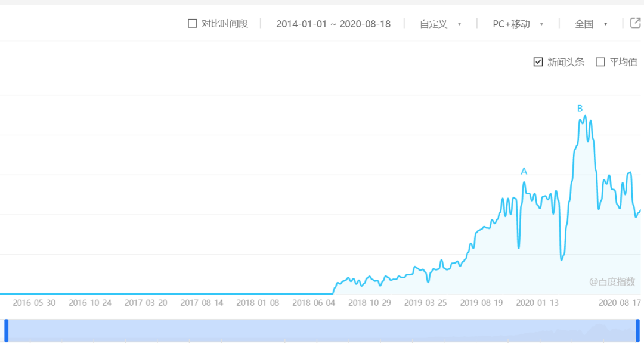Click the 对比时间段 label text
Viewport: 644px width, 347px height.
coord(225,24)
